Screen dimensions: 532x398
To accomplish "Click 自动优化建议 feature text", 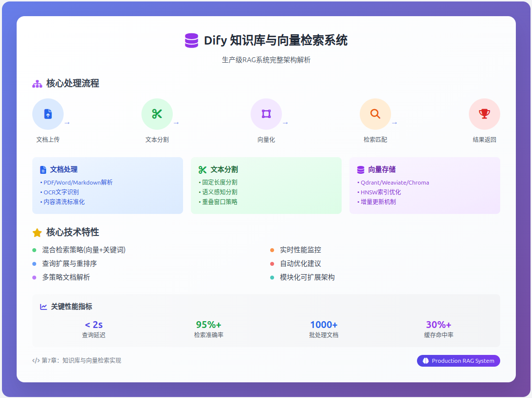I will (301, 264).
